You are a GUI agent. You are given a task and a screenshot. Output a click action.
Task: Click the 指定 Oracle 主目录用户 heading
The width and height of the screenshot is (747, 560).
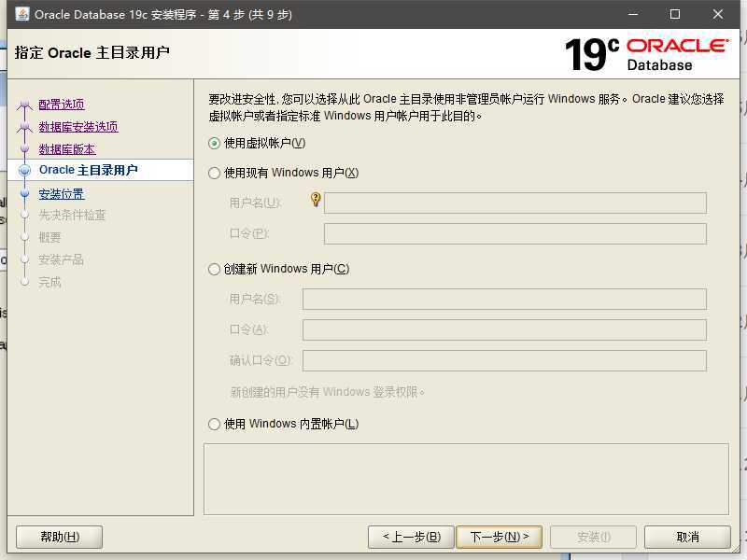coord(92,52)
